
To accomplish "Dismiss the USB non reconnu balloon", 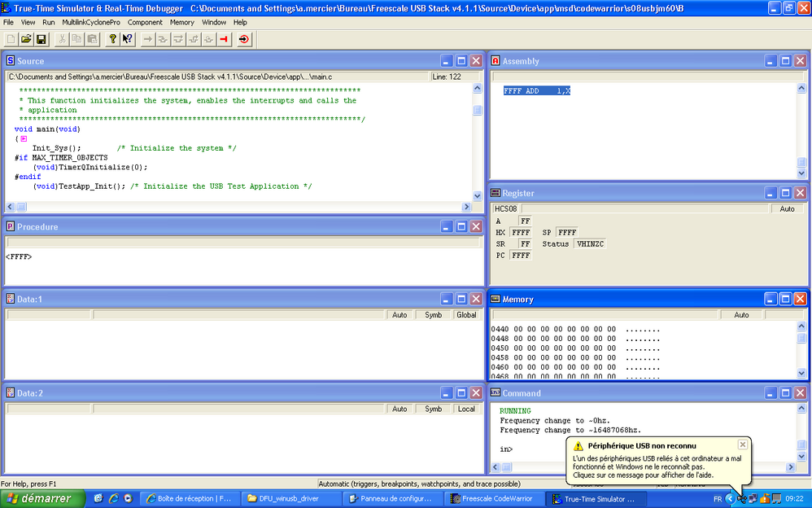I will [742, 444].
